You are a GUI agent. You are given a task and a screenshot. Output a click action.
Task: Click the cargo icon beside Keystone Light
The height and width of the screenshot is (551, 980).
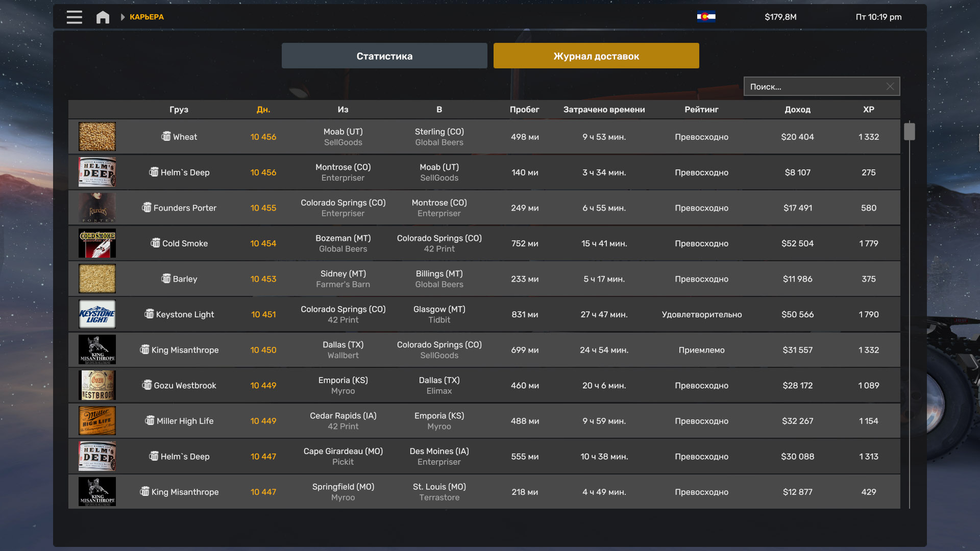point(149,314)
